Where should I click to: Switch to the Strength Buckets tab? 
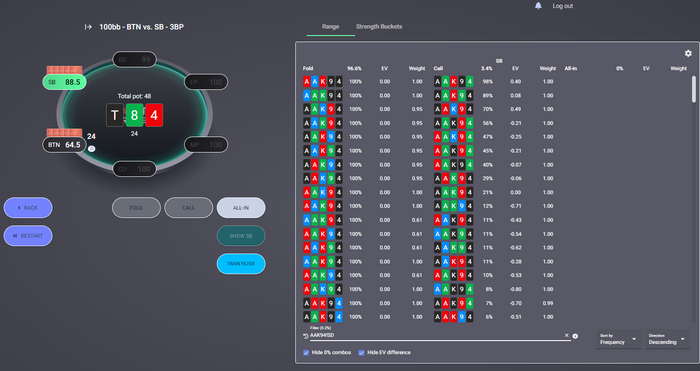click(379, 27)
